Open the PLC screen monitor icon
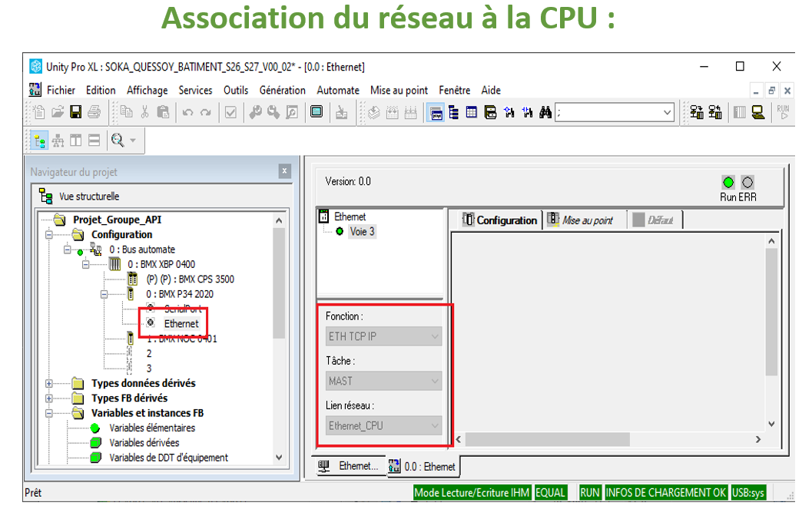This screenshot has height=529, width=812. pos(317,112)
